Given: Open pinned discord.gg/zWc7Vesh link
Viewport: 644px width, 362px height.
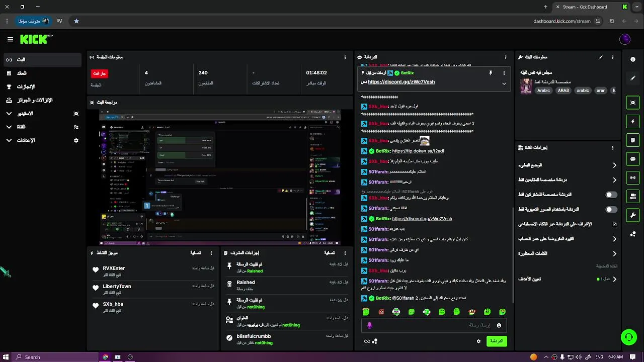Looking at the screenshot, I should (x=401, y=82).
